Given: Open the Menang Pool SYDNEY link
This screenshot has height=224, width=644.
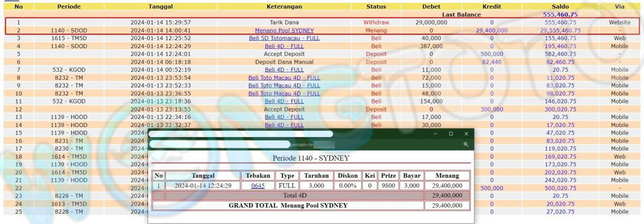Looking at the screenshot, I should 284,31.
